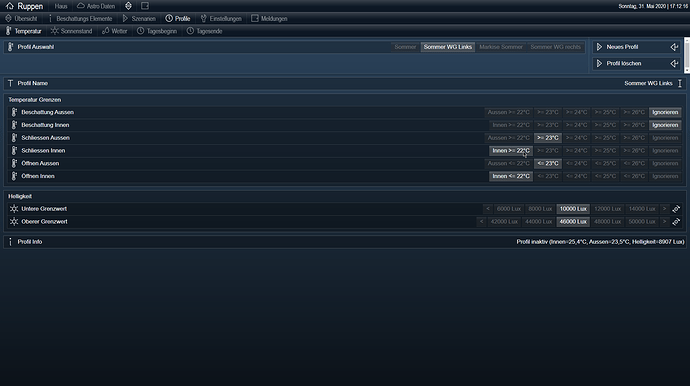Select the Profile tab
690x386 pixels.
[x=178, y=18]
